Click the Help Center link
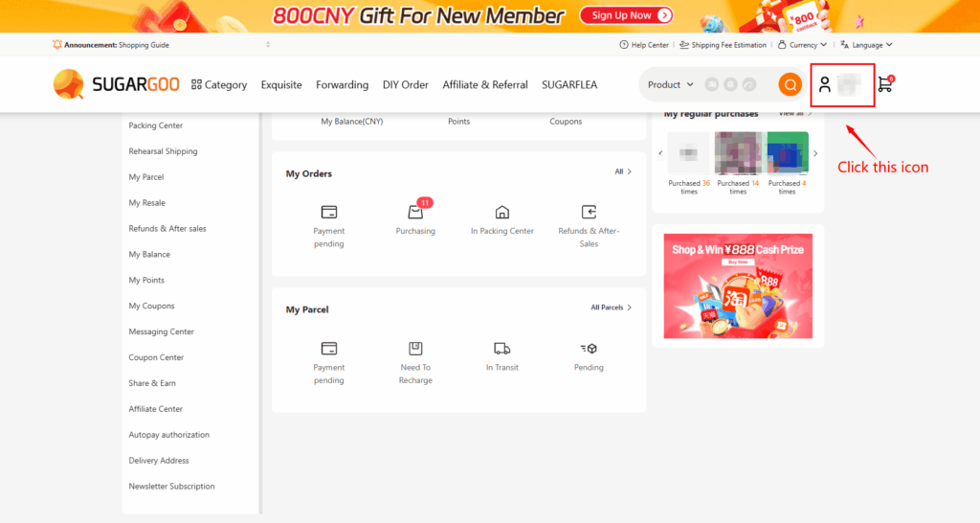The height and width of the screenshot is (523, 980). pyautogui.click(x=644, y=45)
